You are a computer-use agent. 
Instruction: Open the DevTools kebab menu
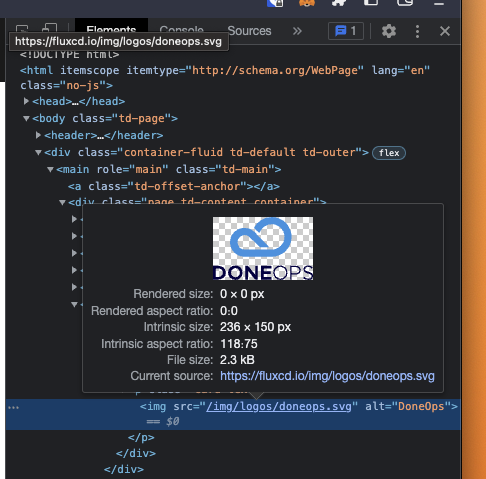tap(417, 31)
